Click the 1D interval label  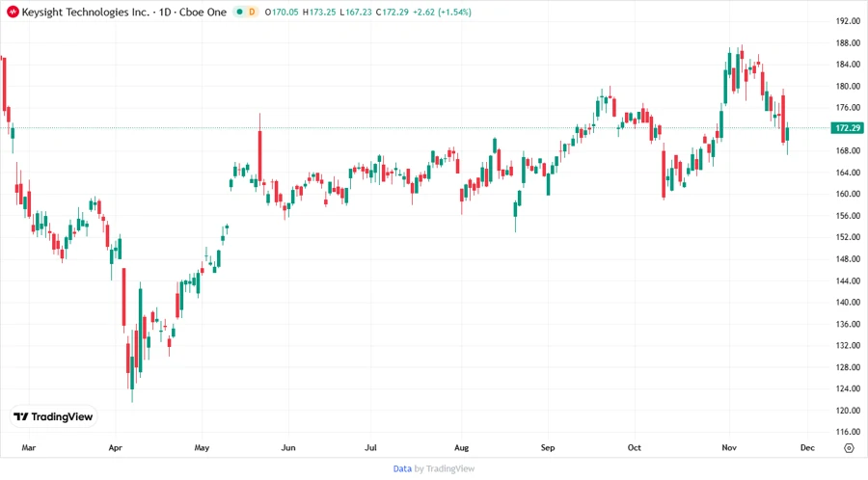pos(165,12)
